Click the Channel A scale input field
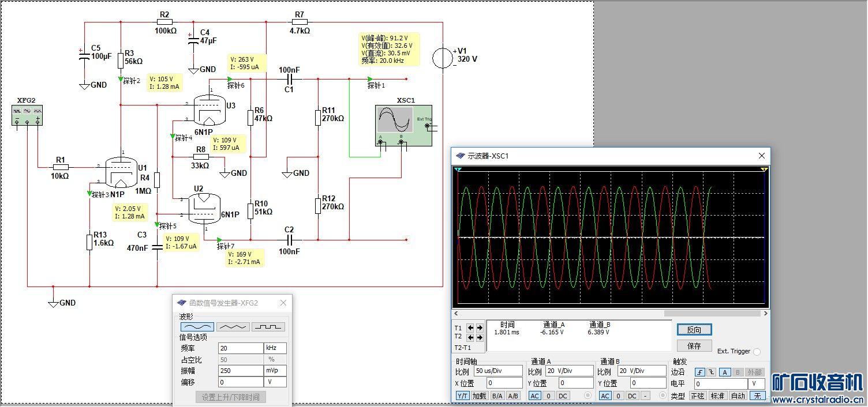This screenshot has height=407, width=868. [x=569, y=371]
